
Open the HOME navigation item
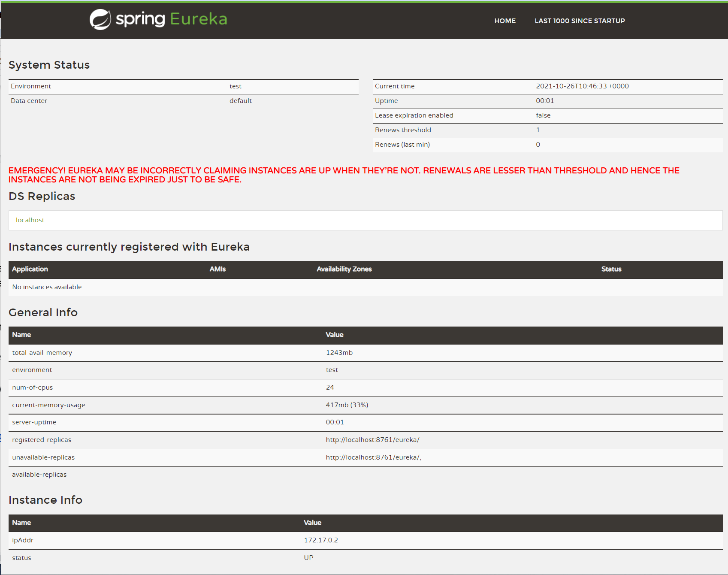click(x=505, y=21)
